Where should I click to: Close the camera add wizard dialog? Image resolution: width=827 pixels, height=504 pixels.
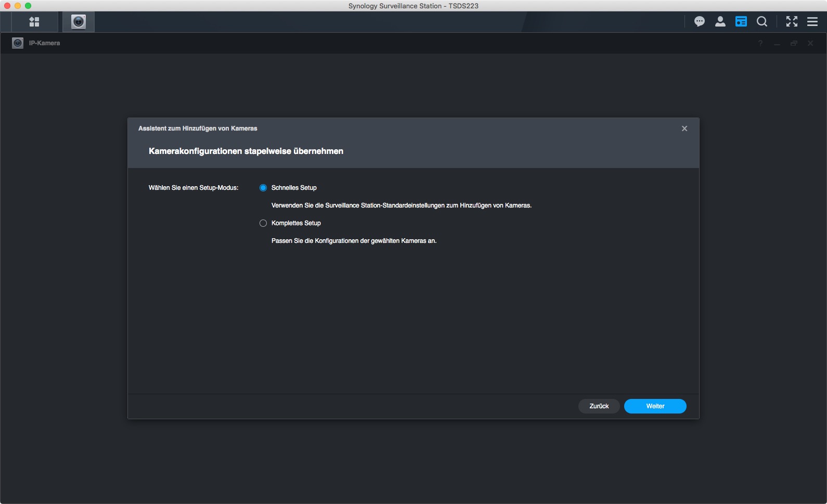(x=684, y=128)
